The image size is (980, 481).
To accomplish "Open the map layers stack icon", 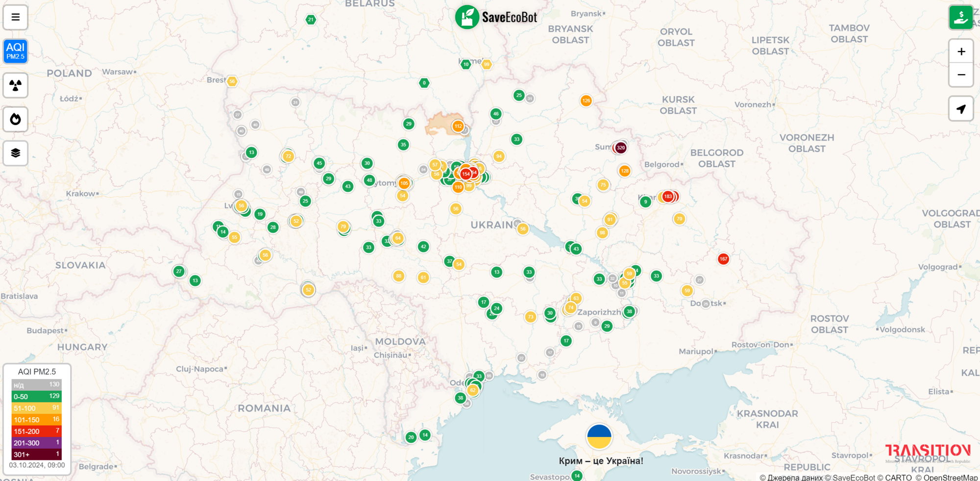I will (15, 153).
